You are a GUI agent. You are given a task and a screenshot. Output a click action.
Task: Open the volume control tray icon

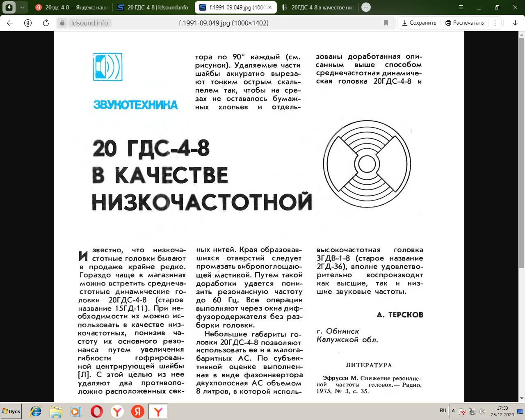[x=482, y=411]
